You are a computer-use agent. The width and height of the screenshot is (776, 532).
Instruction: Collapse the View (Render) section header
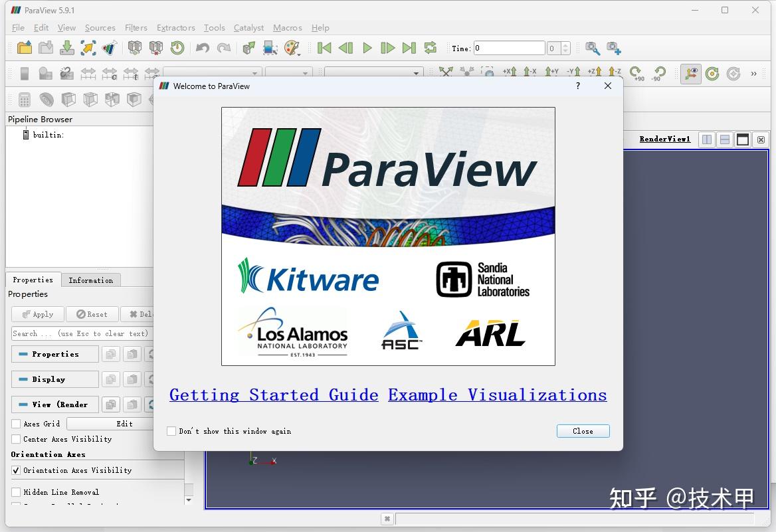click(55, 404)
